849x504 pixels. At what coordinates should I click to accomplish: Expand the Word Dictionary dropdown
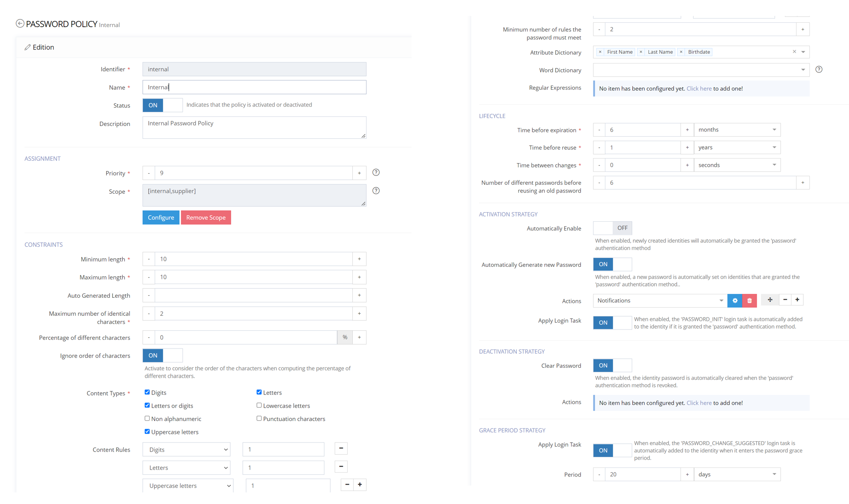[x=701, y=70]
